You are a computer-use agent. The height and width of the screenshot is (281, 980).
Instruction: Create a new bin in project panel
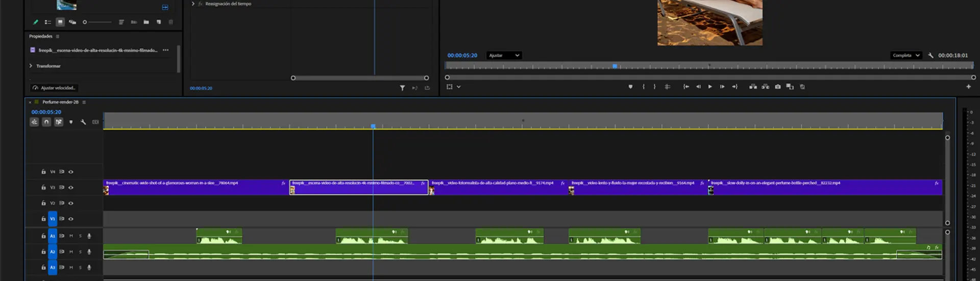[146, 22]
